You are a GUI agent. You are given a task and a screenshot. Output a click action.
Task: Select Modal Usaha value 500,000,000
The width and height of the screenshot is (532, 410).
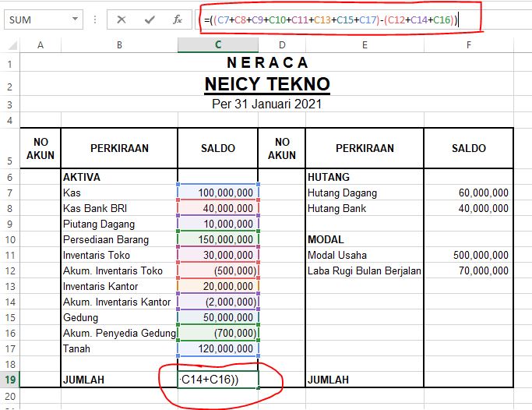pos(469,255)
